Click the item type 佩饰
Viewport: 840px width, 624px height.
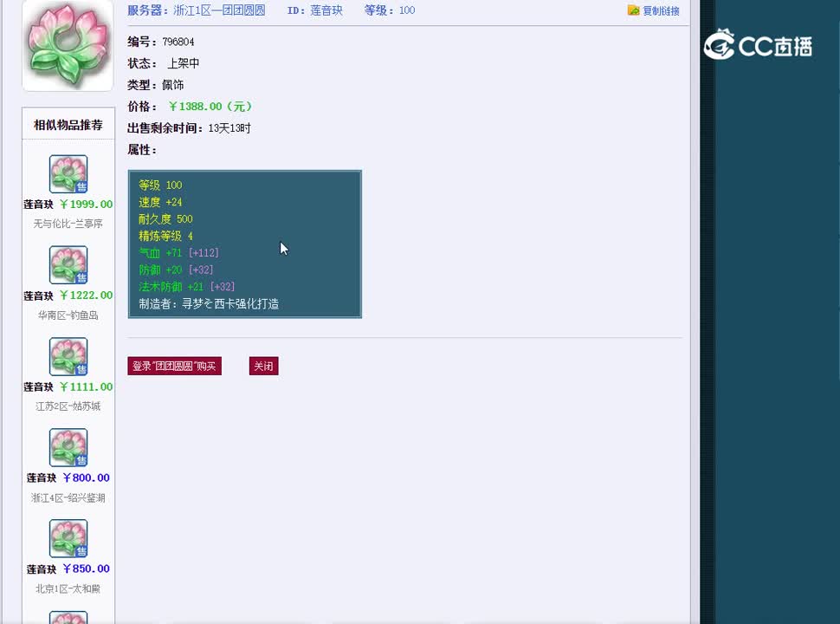pyautogui.click(x=172, y=85)
